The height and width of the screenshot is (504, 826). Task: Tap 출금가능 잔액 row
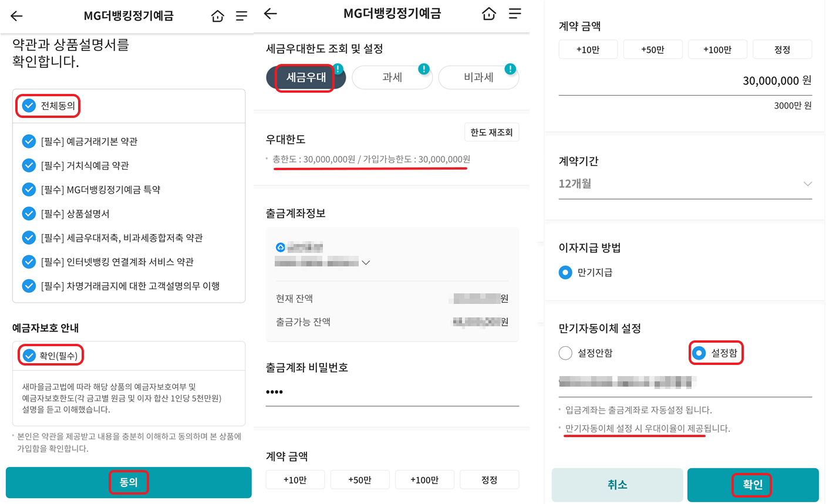click(x=392, y=322)
